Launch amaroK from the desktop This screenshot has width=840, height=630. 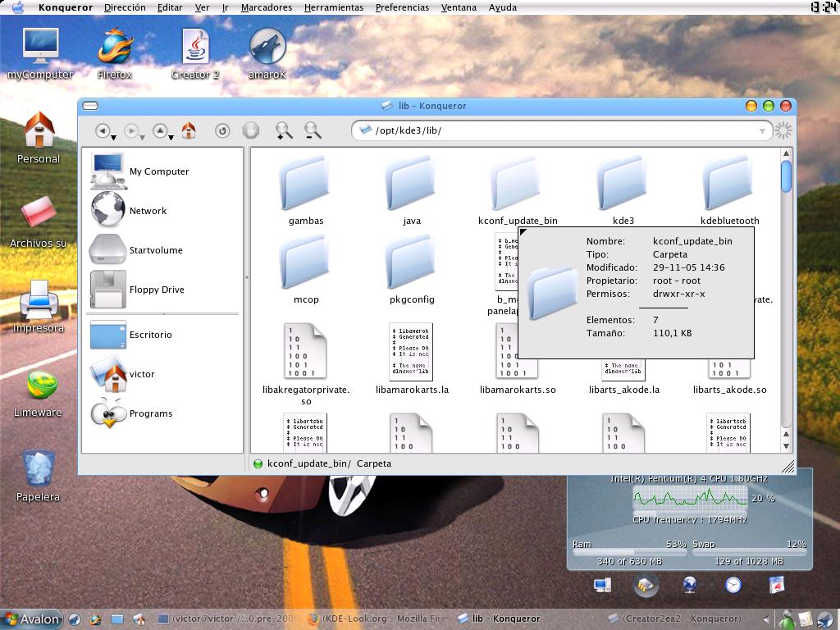tap(267, 53)
